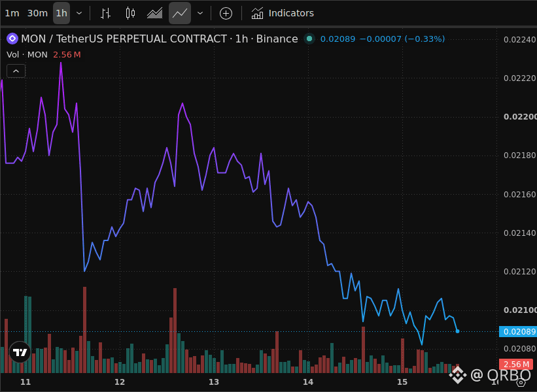Click the date label 12 on time axis
The height and width of the screenshot is (392, 537).
(x=120, y=382)
